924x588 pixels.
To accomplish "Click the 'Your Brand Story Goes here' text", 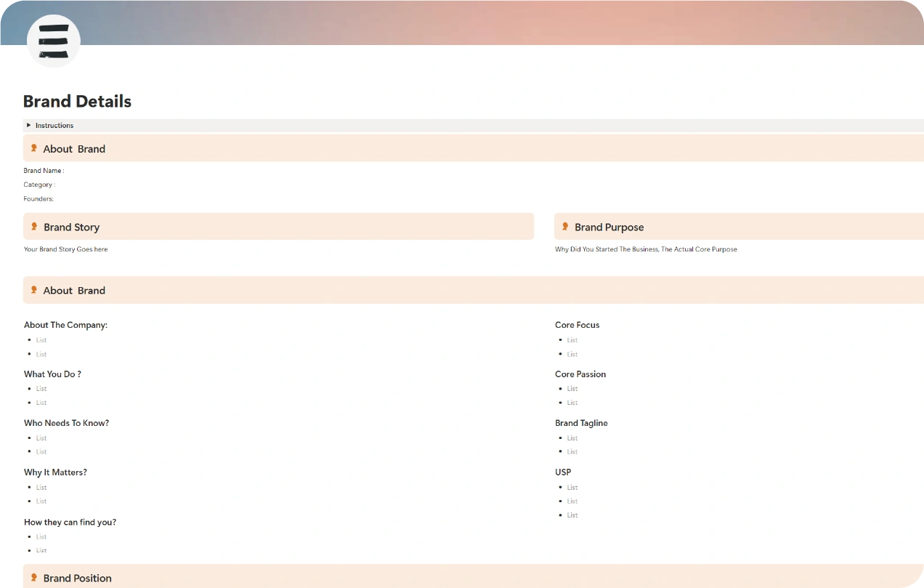I will (x=65, y=249).
